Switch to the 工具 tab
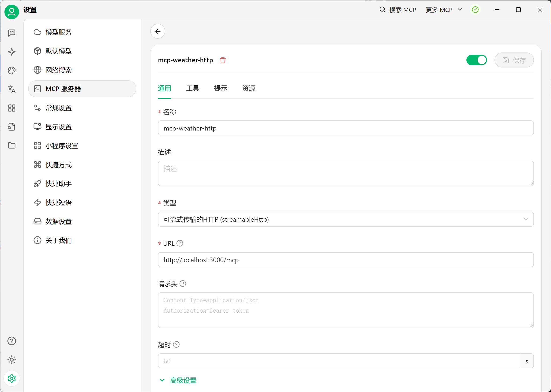Viewport: 551px width, 392px height. (x=192, y=88)
